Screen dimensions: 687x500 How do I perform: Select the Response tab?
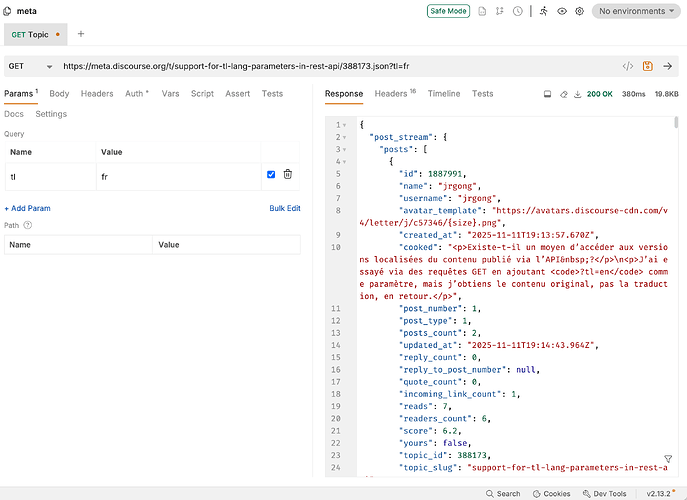(x=344, y=94)
